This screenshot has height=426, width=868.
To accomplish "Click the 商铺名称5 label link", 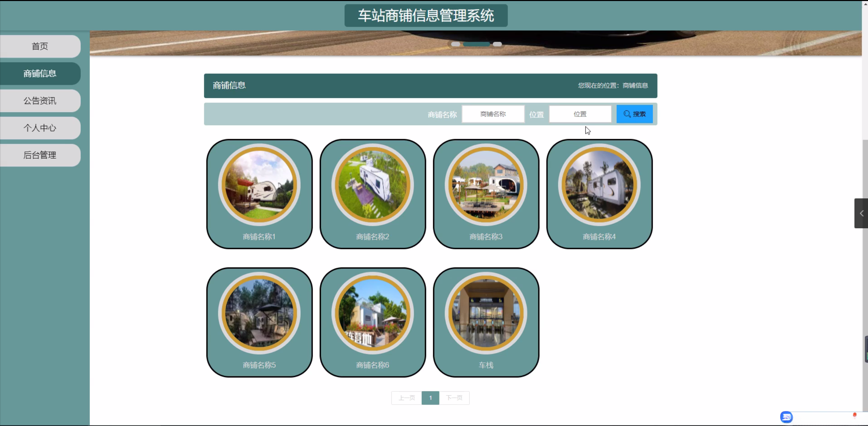I will pos(259,365).
